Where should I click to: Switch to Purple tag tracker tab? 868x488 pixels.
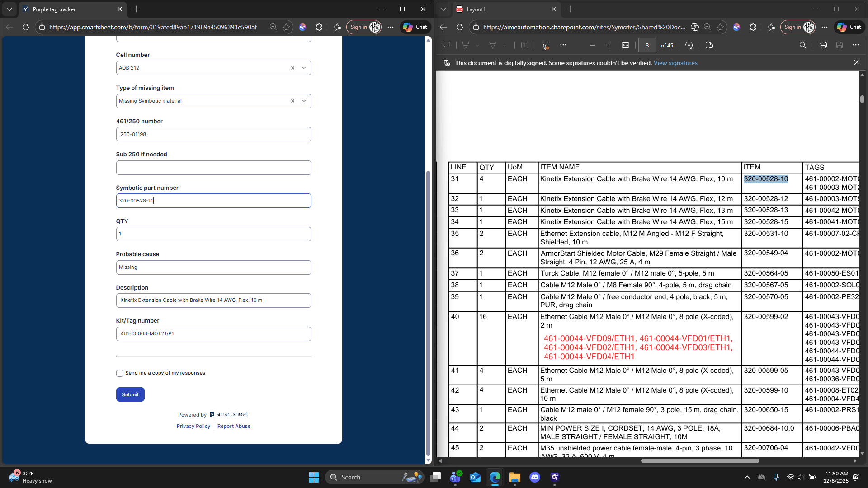(73, 9)
